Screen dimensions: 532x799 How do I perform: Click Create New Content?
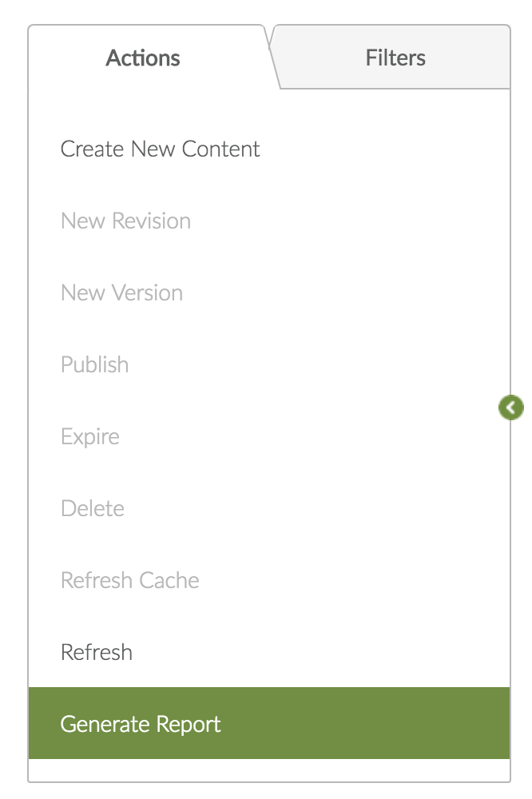coord(161,149)
